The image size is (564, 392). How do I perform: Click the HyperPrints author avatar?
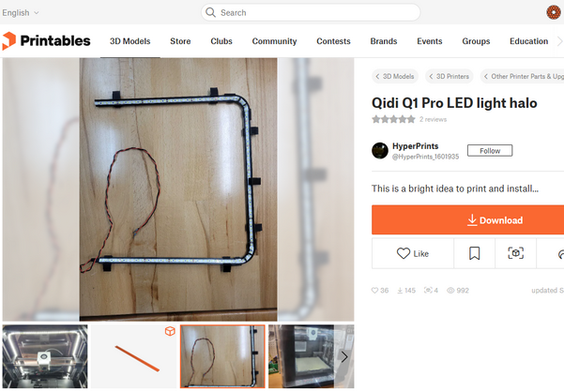coord(380,151)
